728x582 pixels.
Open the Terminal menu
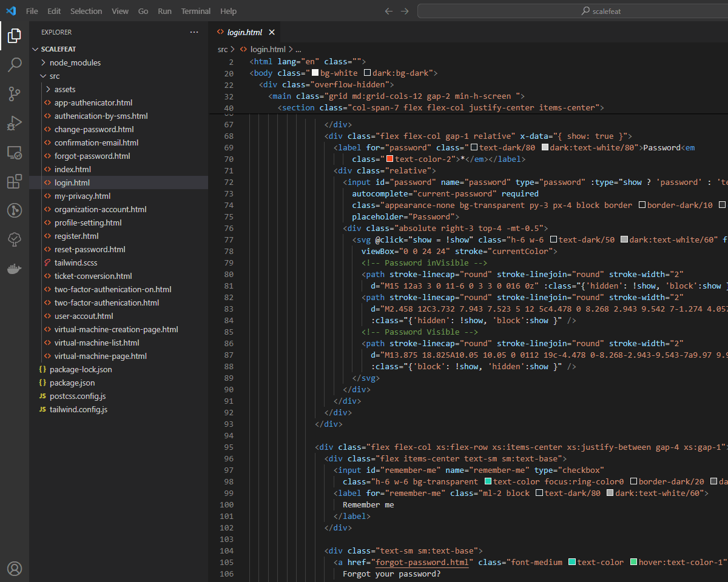click(x=196, y=11)
